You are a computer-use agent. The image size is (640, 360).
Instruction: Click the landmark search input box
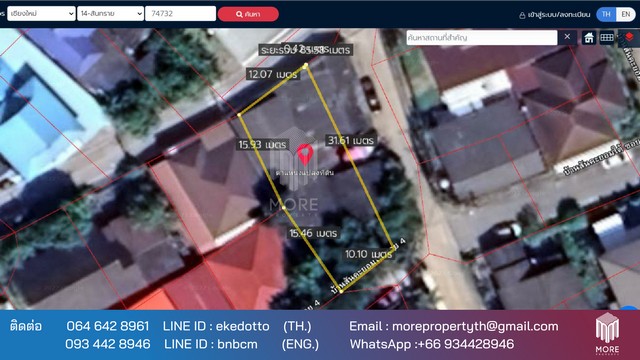point(482,38)
